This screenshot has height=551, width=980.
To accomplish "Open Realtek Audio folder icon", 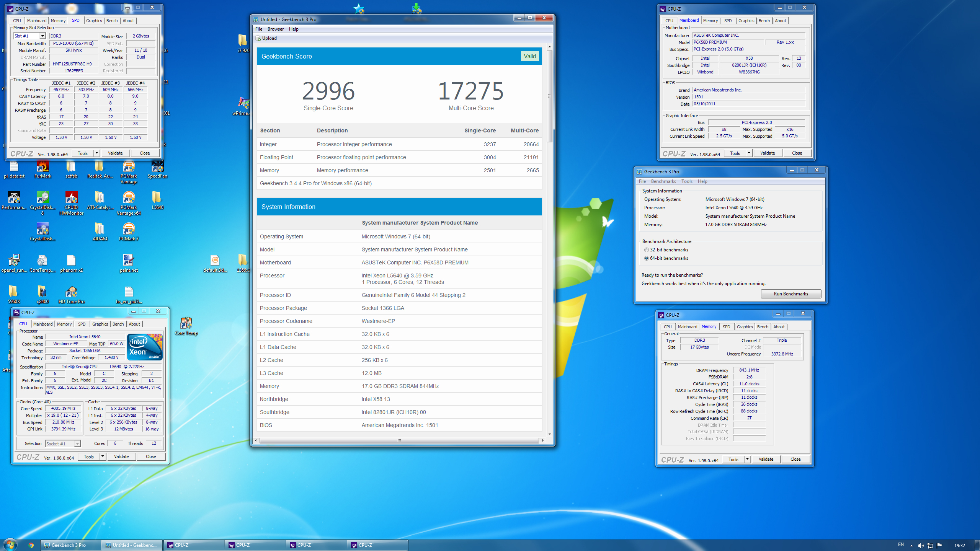I will pyautogui.click(x=100, y=170).
